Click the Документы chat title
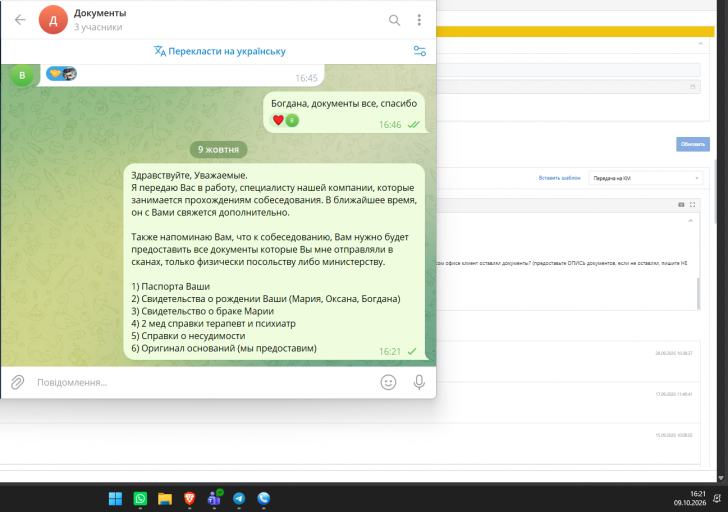 (100, 13)
